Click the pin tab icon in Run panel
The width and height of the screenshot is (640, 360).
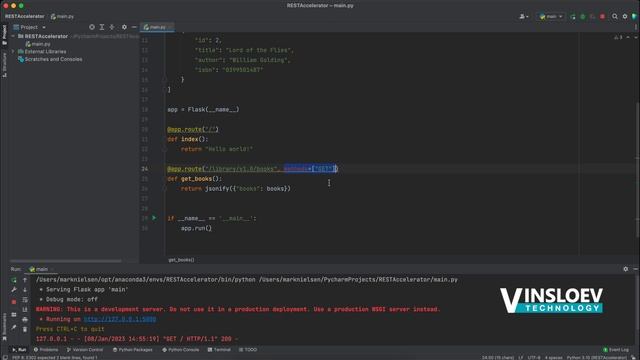click(13, 327)
